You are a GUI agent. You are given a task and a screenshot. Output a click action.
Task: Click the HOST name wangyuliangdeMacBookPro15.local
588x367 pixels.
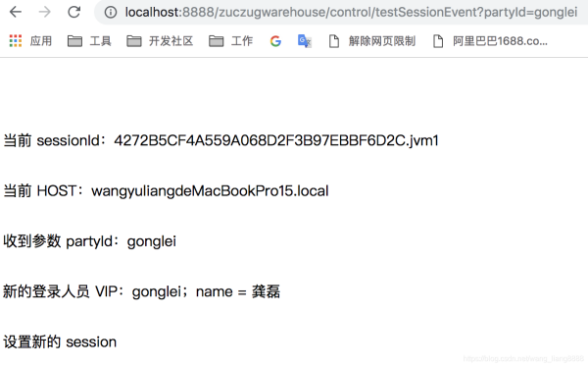click(210, 190)
